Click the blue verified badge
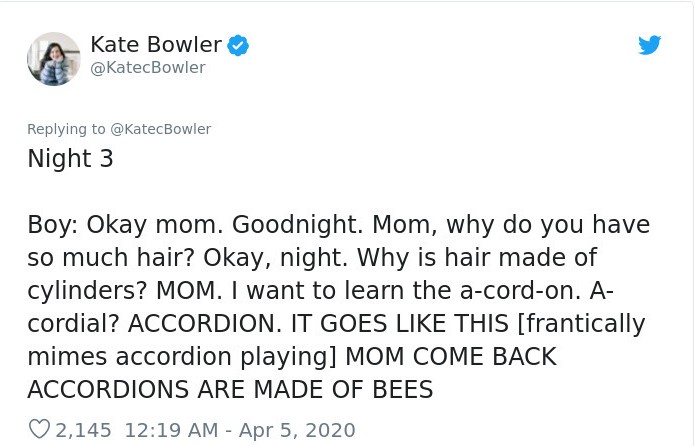695x446 pixels. (x=238, y=45)
